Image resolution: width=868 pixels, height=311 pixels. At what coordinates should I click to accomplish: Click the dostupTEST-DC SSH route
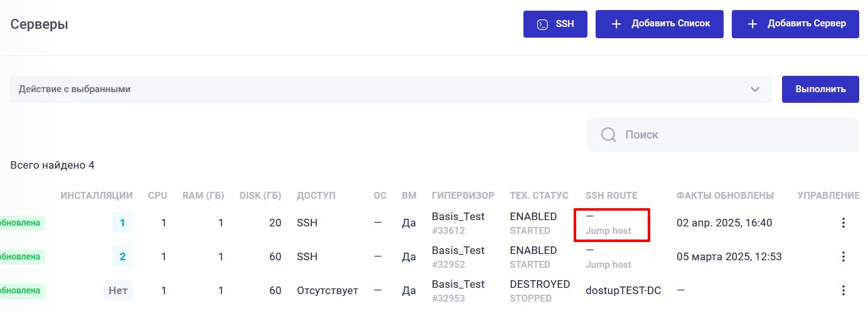coord(623,290)
